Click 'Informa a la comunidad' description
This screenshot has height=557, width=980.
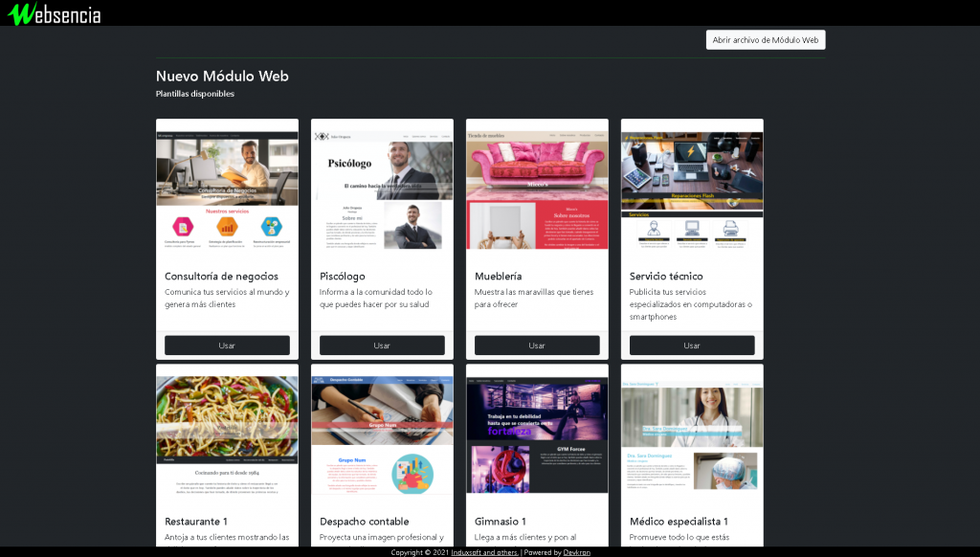point(376,299)
